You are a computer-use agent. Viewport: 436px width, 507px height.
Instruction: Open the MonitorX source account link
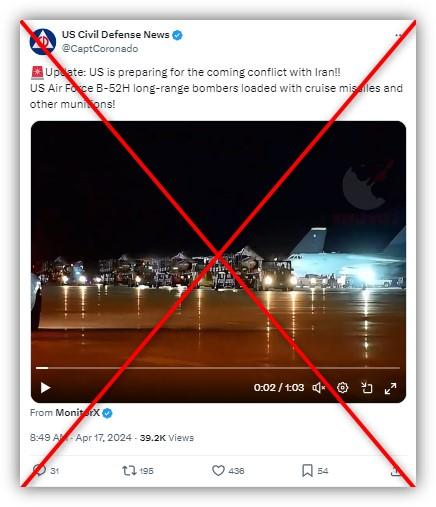[x=77, y=413]
